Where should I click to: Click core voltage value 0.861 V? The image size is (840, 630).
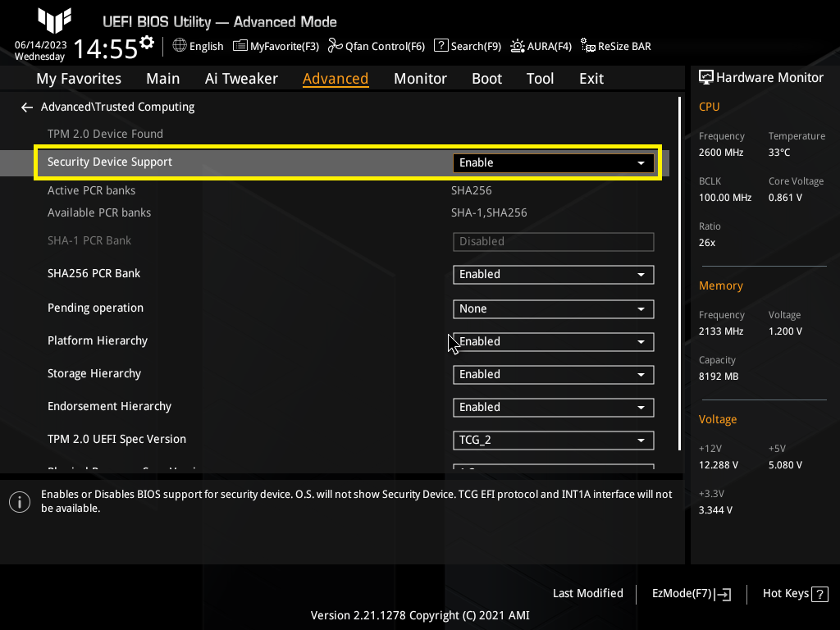(x=785, y=198)
